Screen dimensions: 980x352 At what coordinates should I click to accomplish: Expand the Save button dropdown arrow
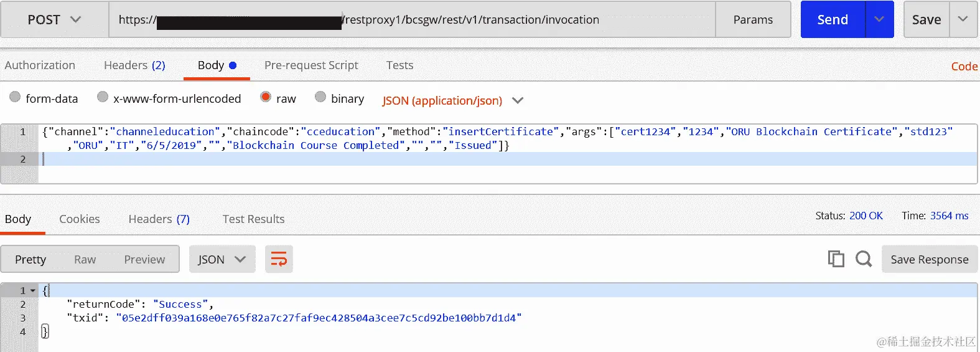pyautogui.click(x=963, y=19)
